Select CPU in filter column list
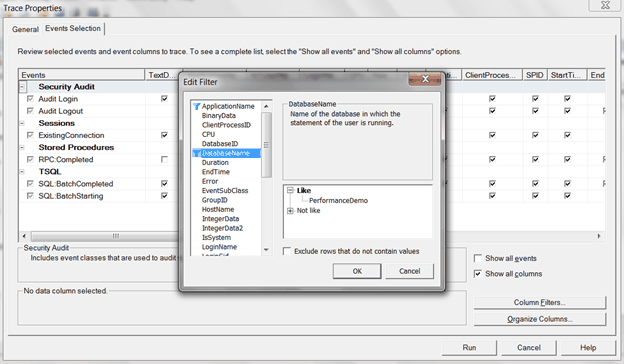Image resolution: width=624 pixels, height=364 pixels. (208, 134)
